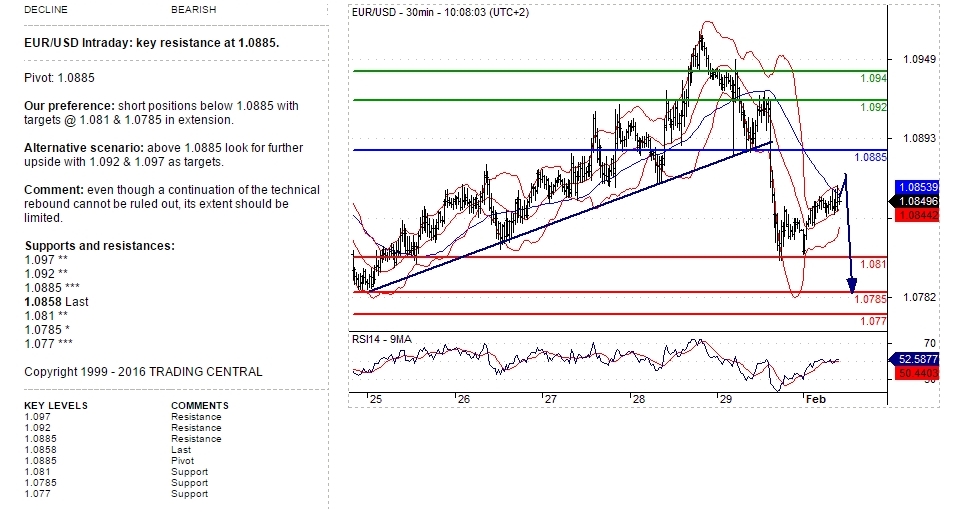This screenshot has height=525, width=958.
Task: Click key level 1.0858 in table
Action: [40, 450]
